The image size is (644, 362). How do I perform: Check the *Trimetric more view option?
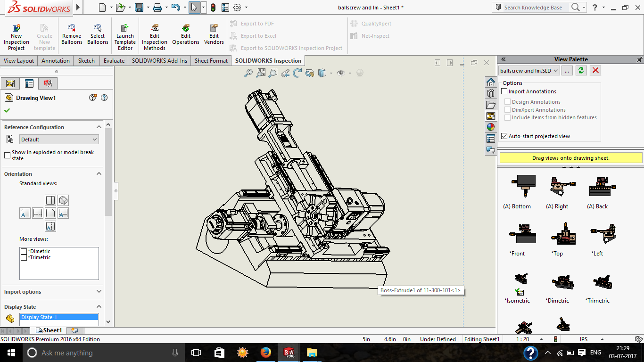click(24, 257)
